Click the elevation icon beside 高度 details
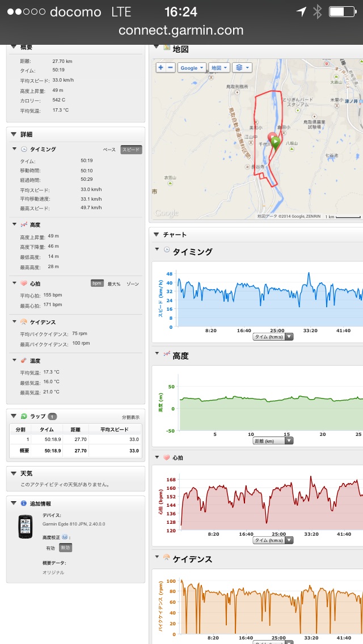 [24, 224]
